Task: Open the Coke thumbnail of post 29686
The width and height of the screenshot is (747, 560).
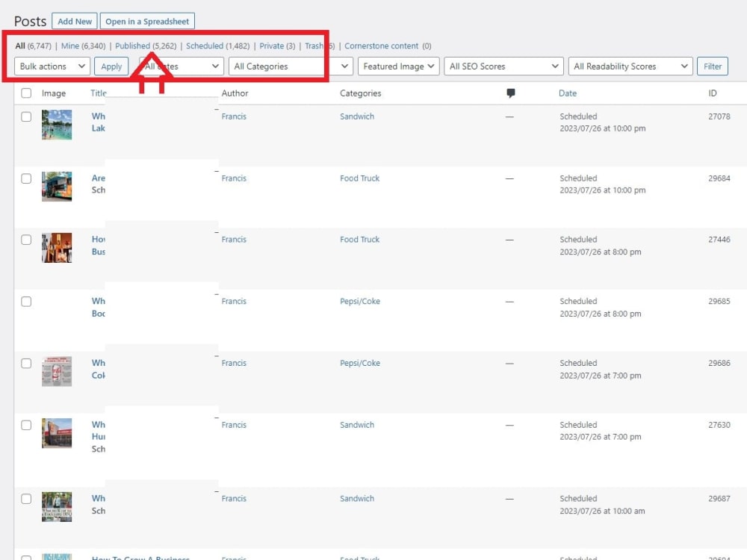Action: click(x=57, y=371)
